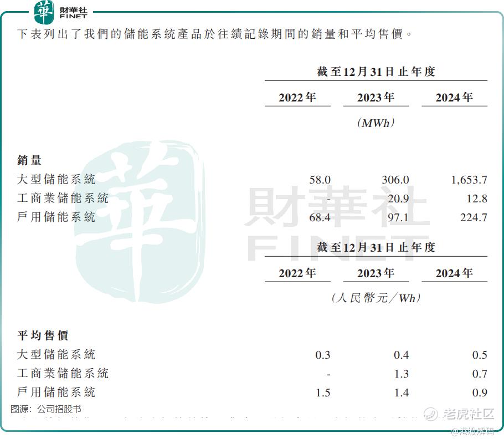
Task: Click the @港股解码 attribution text
Action: click(x=472, y=431)
